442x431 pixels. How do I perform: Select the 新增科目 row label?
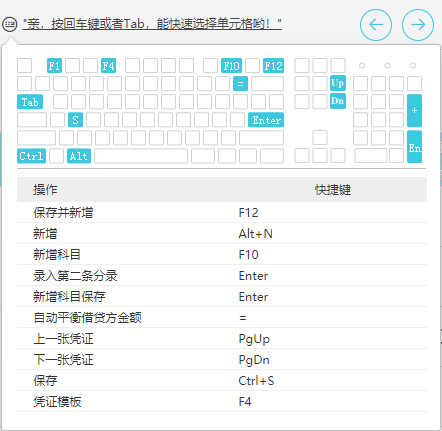pyautogui.click(x=57, y=254)
